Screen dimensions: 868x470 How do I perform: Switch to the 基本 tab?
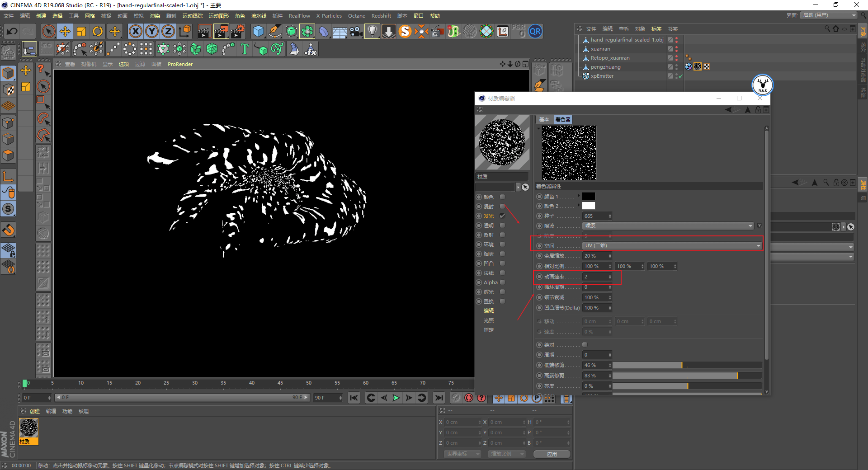(x=544, y=119)
